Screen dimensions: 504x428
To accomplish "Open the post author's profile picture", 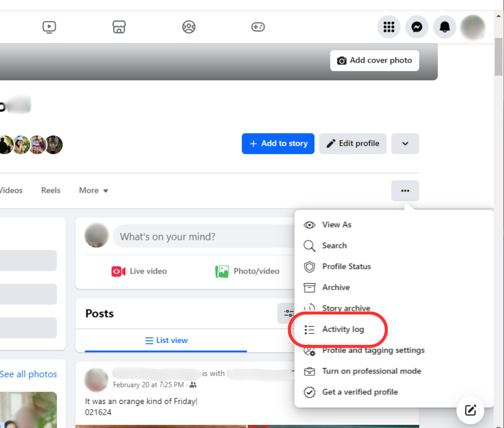I will pyautogui.click(x=96, y=380).
